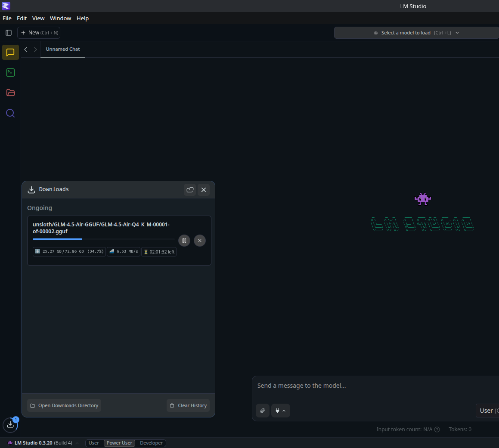The image size is (499, 448).
Task: Open the Discover search icon in sidebar
Action: pyautogui.click(x=10, y=113)
